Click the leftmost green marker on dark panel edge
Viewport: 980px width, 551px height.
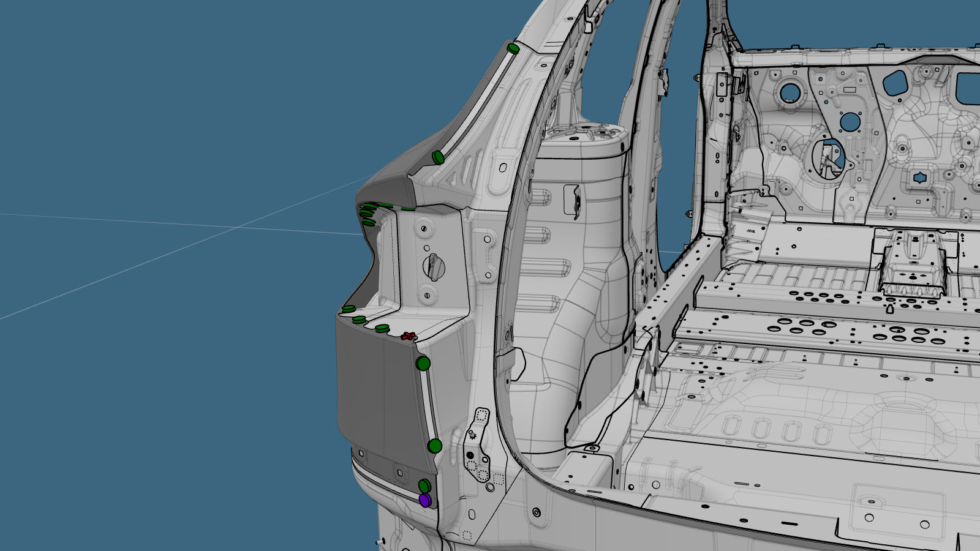(x=348, y=309)
